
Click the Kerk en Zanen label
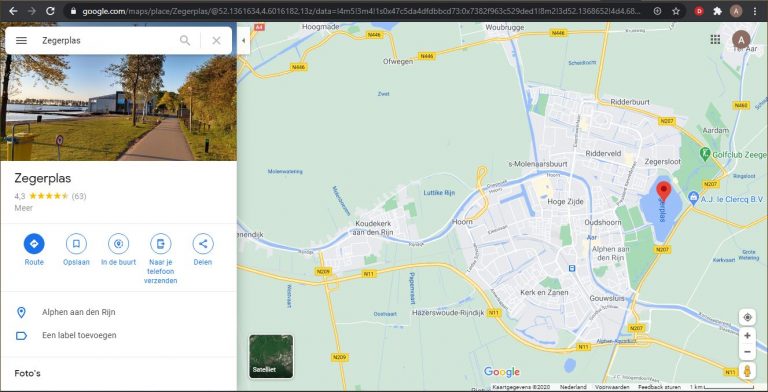pos(544,293)
